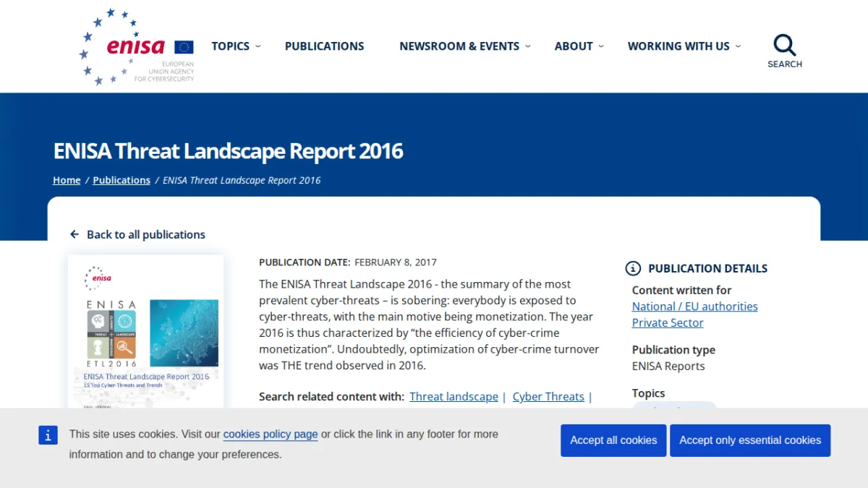868x488 pixels.
Task: Click the Search magnifier icon
Action: pyautogui.click(x=785, y=45)
